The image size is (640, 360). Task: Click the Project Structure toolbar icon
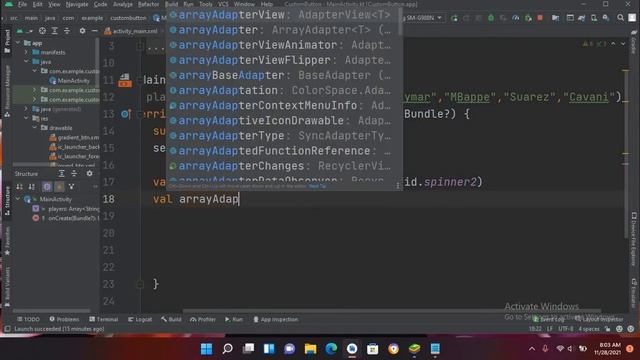pos(556,18)
